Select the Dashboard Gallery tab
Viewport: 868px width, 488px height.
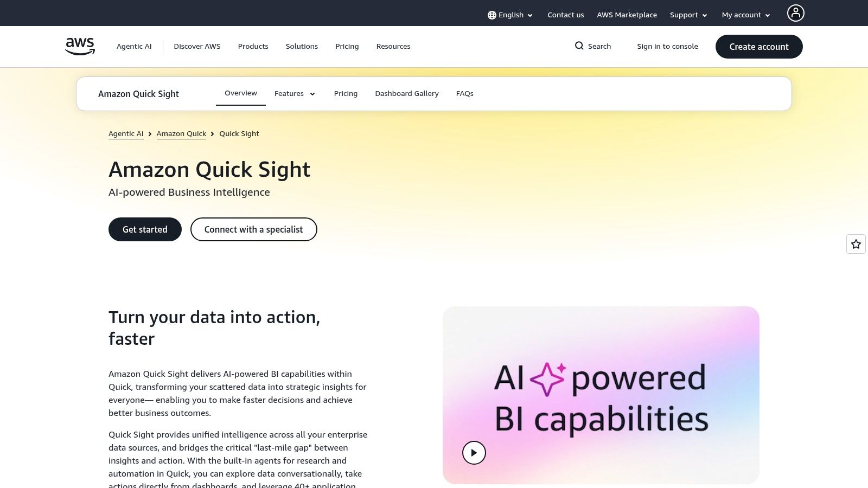point(407,94)
